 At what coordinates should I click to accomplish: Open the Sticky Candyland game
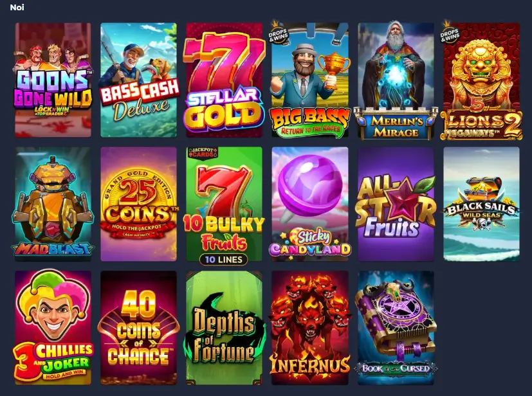pyautogui.click(x=310, y=204)
